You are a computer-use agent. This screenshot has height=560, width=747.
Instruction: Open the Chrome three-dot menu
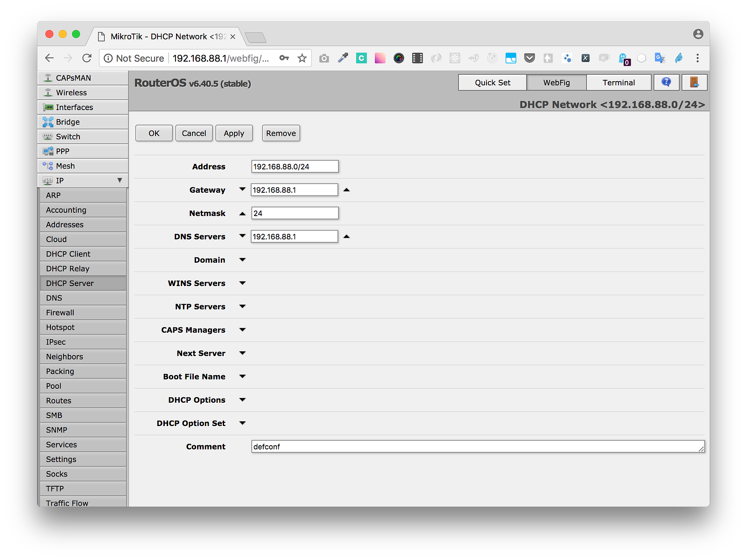[698, 58]
